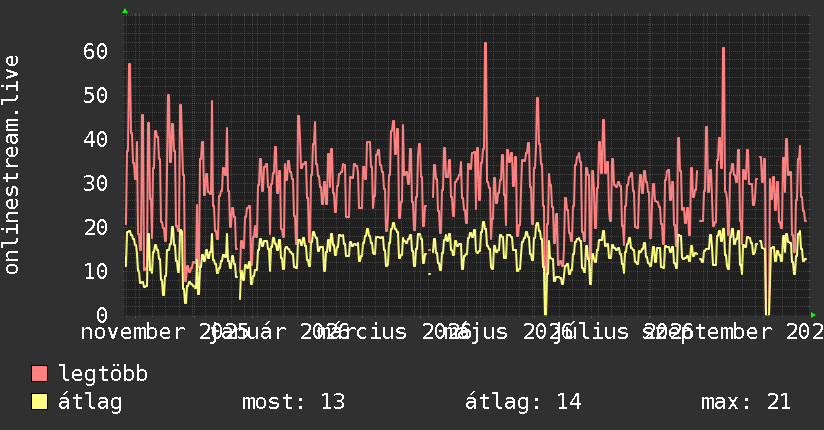Click the legtöbb legend label

pos(103,374)
